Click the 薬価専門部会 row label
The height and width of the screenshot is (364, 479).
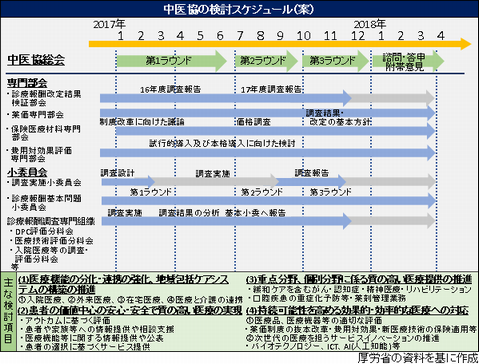point(37,115)
